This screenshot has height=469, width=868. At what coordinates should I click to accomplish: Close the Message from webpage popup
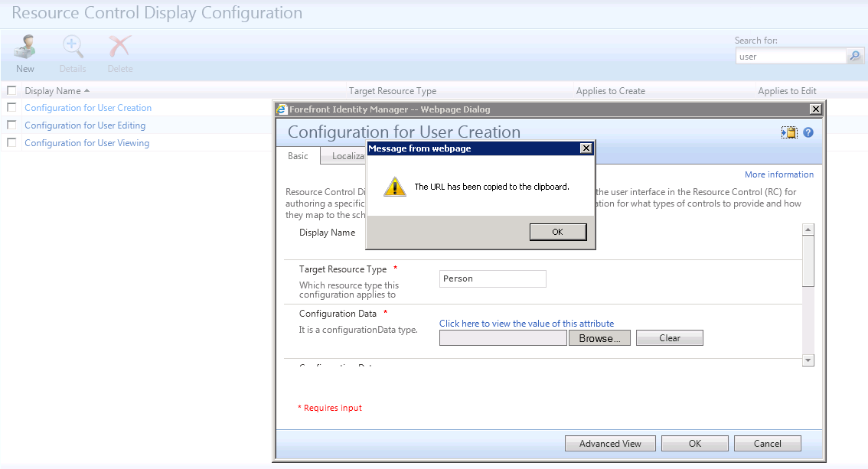pyautogui.click(x=586, y=148)
